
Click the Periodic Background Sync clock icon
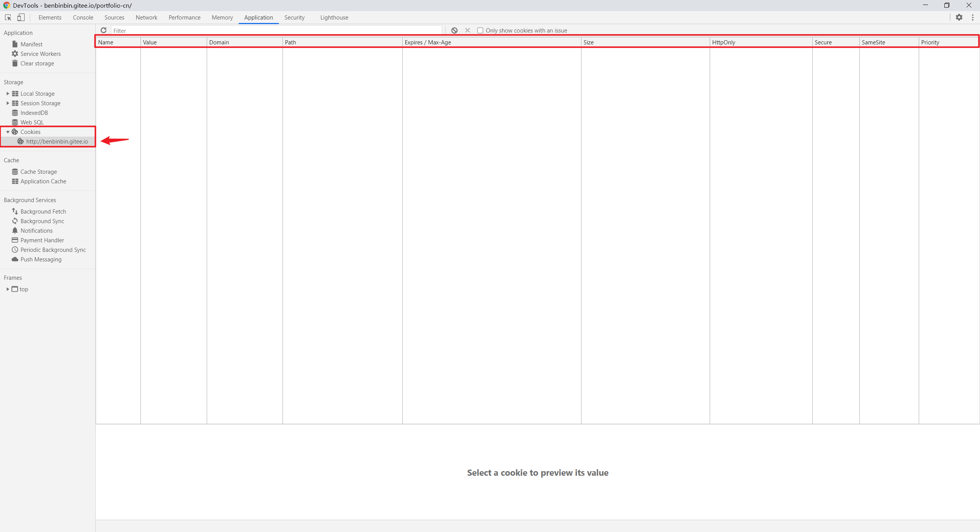[15, 250]
